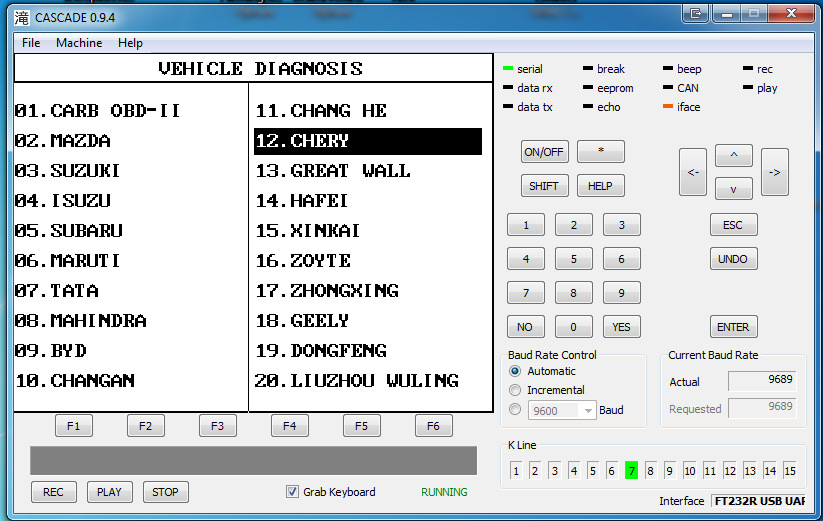Select K Line pin 7 highlighted green

[x=631, y=471]
